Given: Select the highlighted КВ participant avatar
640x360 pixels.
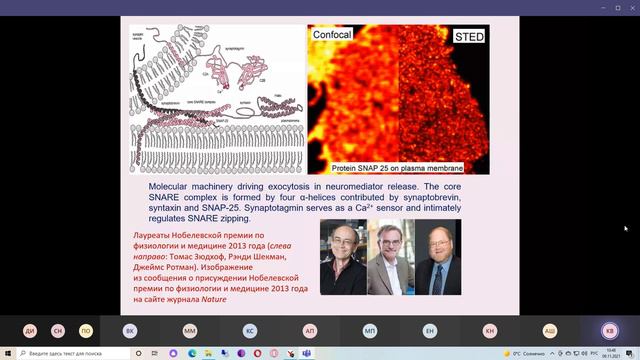Looking at the screenshot, I should pos(610,331).
